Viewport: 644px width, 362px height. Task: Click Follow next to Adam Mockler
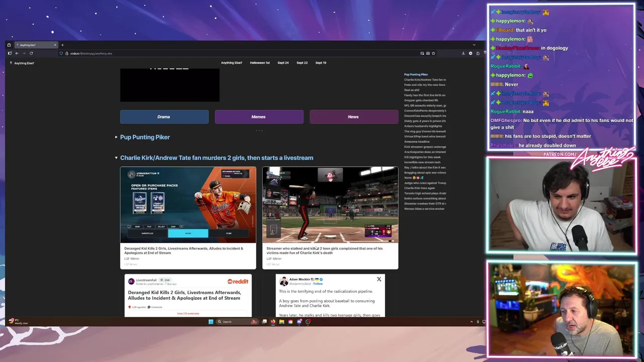[318, 284]
